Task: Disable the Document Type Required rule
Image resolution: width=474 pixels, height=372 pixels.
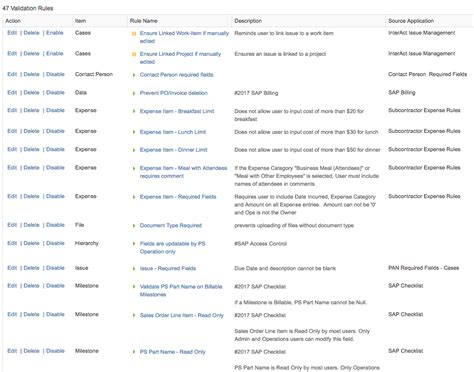Action: 55,225
